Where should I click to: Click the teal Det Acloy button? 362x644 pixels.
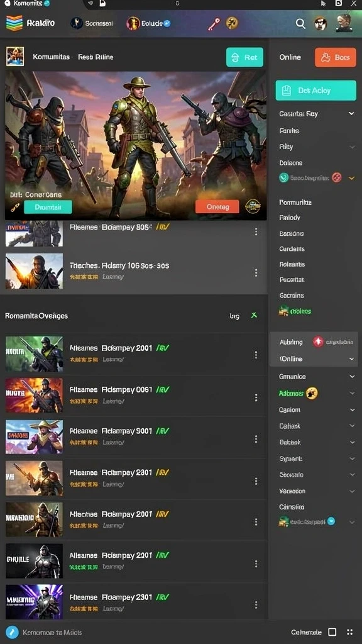316,91
